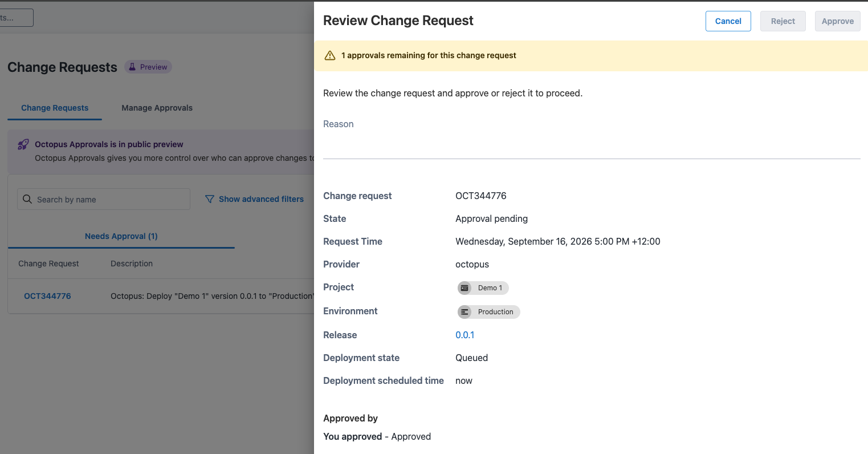868x454 pixels.
Task: Open the Change Requests tab
Action: [55, 108]
